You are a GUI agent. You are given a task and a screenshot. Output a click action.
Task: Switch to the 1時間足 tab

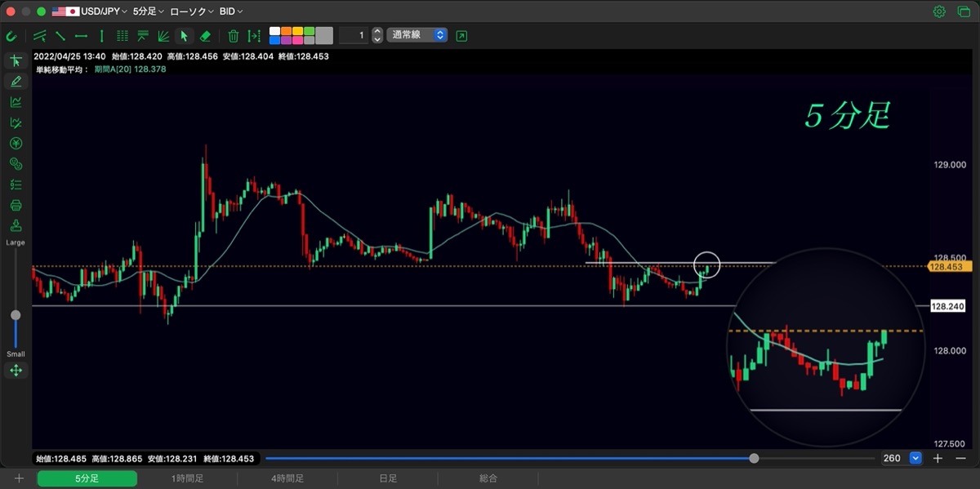(187, 478)
